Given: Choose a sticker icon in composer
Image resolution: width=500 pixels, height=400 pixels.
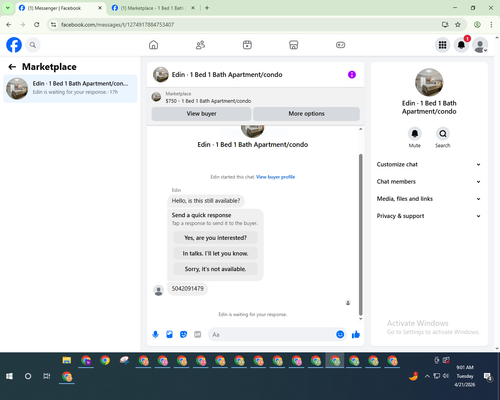Looking at the screenshot, I should 183,334.
